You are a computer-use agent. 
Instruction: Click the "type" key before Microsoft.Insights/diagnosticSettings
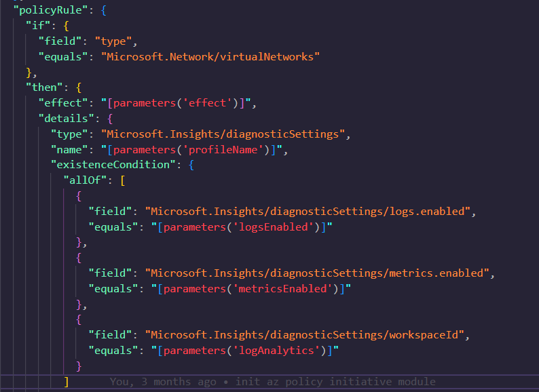(x=69, y=134)
